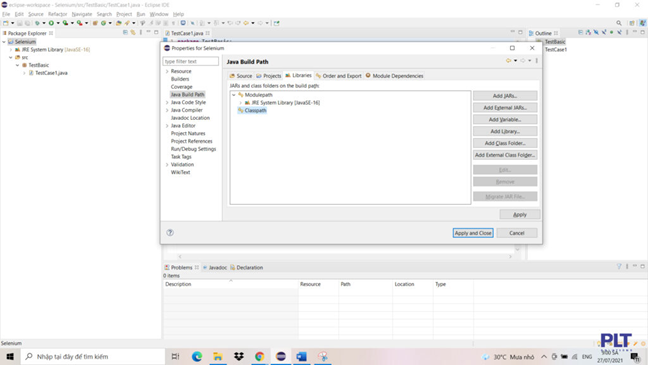
Task: Click the Add JARs button
Action: 505,95
